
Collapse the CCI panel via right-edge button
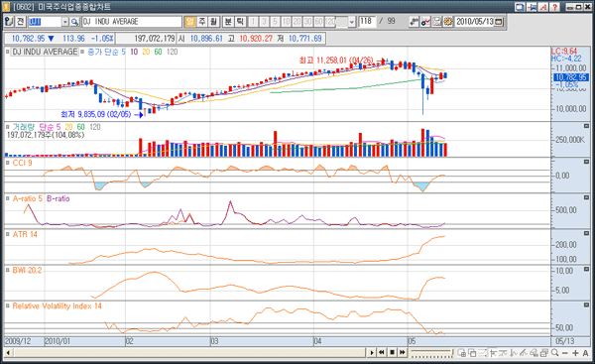click(586, 162)
